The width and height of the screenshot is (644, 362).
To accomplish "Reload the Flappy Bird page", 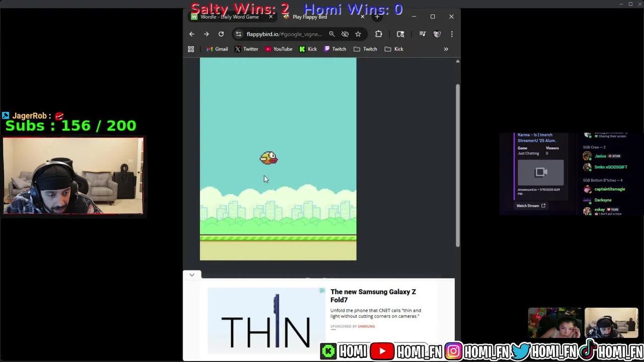I will point(221,34).
